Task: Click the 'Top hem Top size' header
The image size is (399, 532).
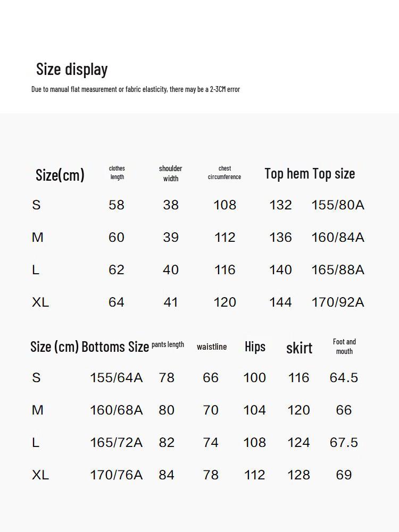Action: coord(310,174)
